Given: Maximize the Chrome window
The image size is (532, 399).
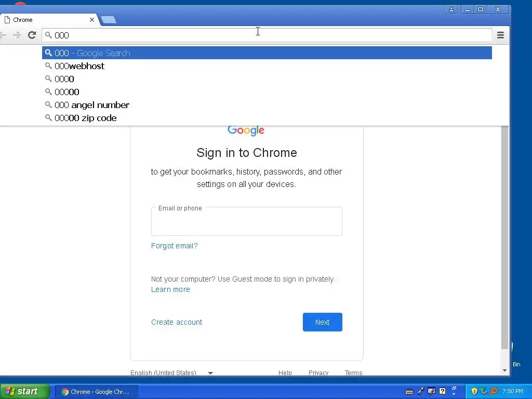Looking at the screenshot, I should point(481,9).
